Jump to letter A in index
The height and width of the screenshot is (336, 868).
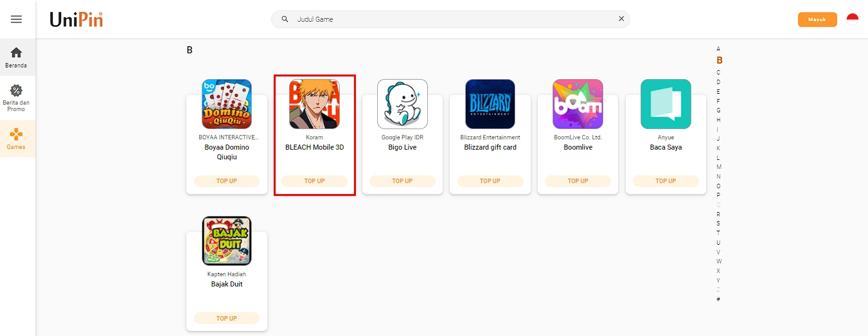click(x=718, y=49)
